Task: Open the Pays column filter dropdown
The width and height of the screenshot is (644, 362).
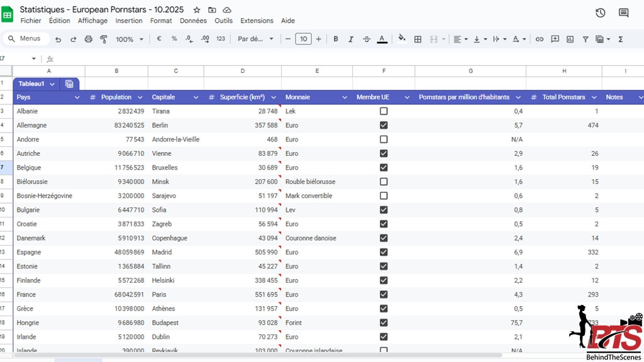Action: pyautogui.click(x=77, y=97)
